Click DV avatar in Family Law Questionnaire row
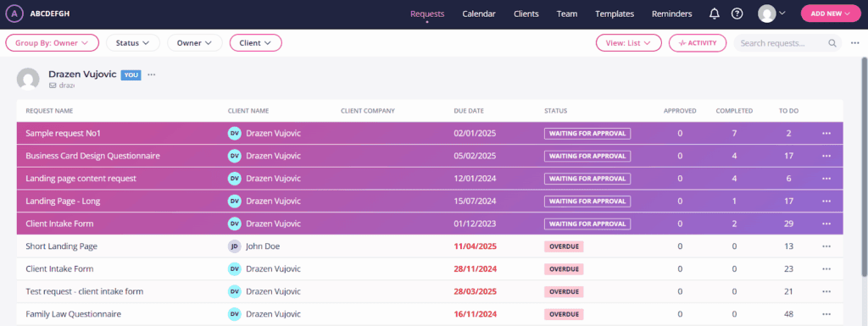 point(235,314)
